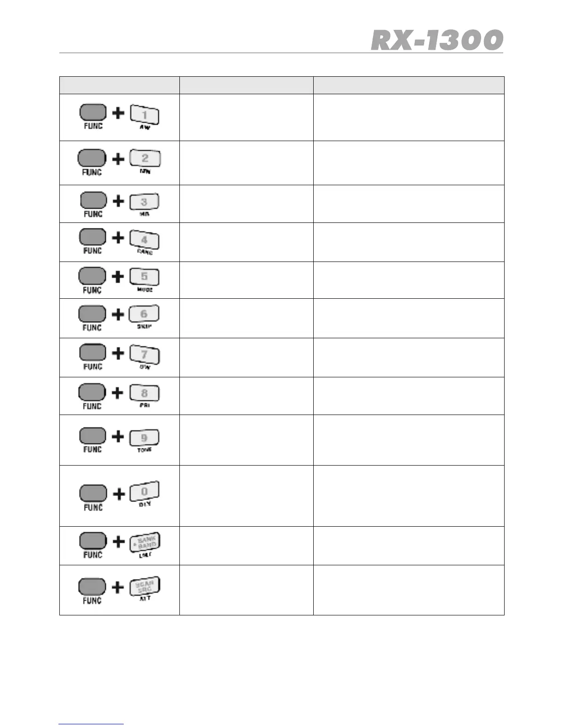Click the 4 key labeled CANC
563x728 pixels.
pyautogui.click(x=144, y=239)
